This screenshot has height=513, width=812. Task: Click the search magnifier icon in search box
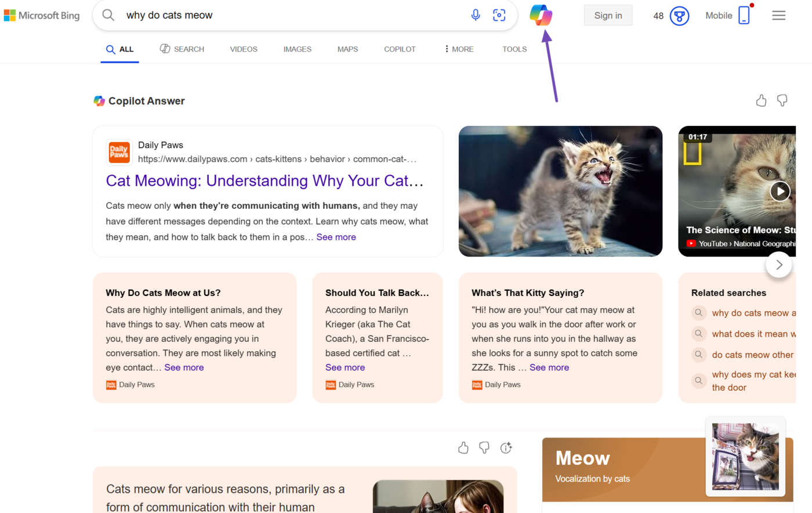coord(108,15)
